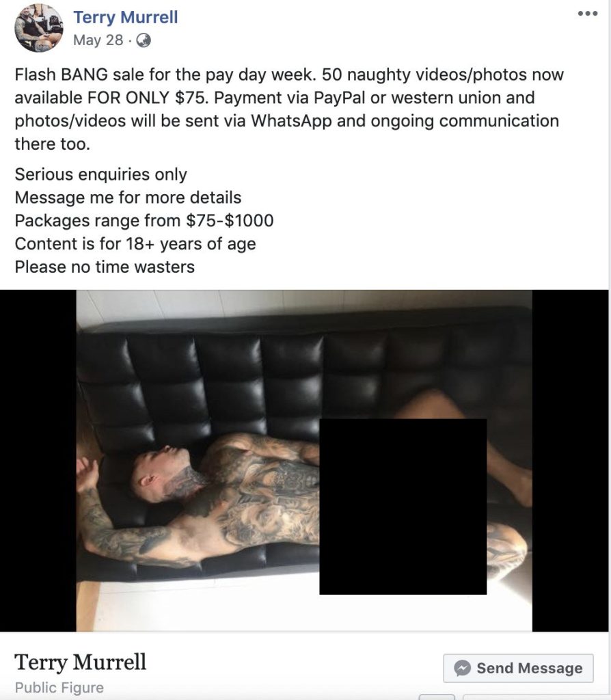The width and height of the screenshot is (611, 700).
Task: Click the globe public audience icon
Action: (144, 40)
